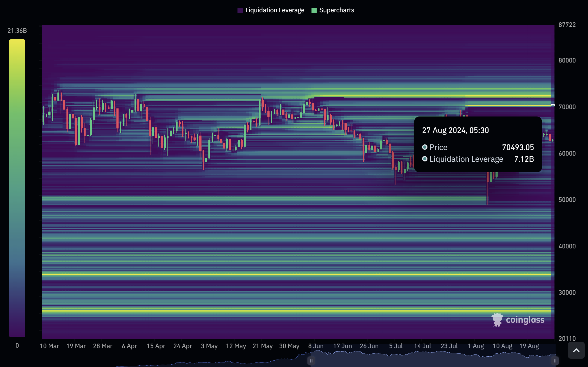
Task: Grab the right handle of the range slider
Action: [555, 361]
